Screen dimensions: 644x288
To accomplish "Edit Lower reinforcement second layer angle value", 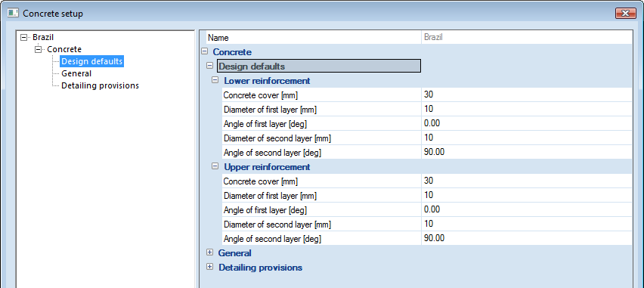I will (527, 152).
